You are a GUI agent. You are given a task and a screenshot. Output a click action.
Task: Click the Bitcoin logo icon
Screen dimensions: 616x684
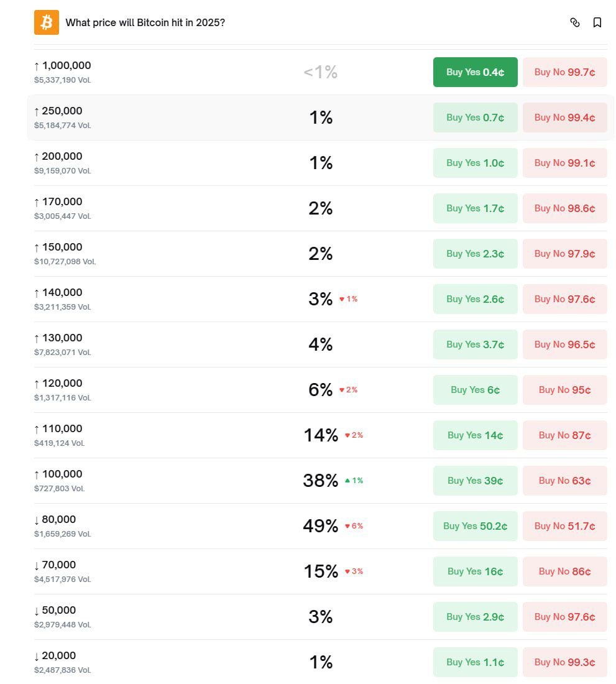point(47,22)
